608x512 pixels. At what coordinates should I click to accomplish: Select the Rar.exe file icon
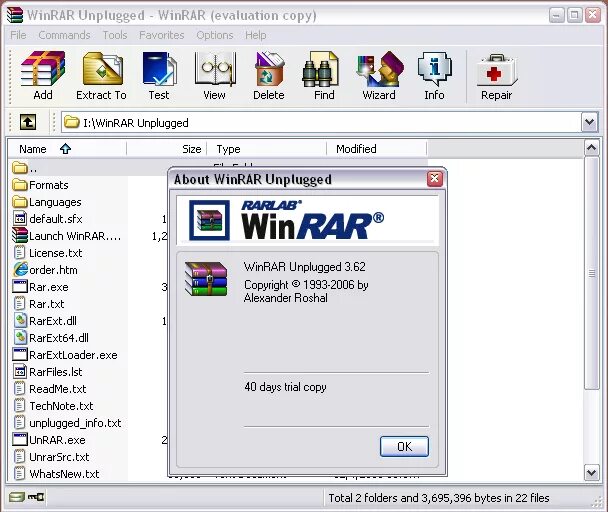[20, 287]
